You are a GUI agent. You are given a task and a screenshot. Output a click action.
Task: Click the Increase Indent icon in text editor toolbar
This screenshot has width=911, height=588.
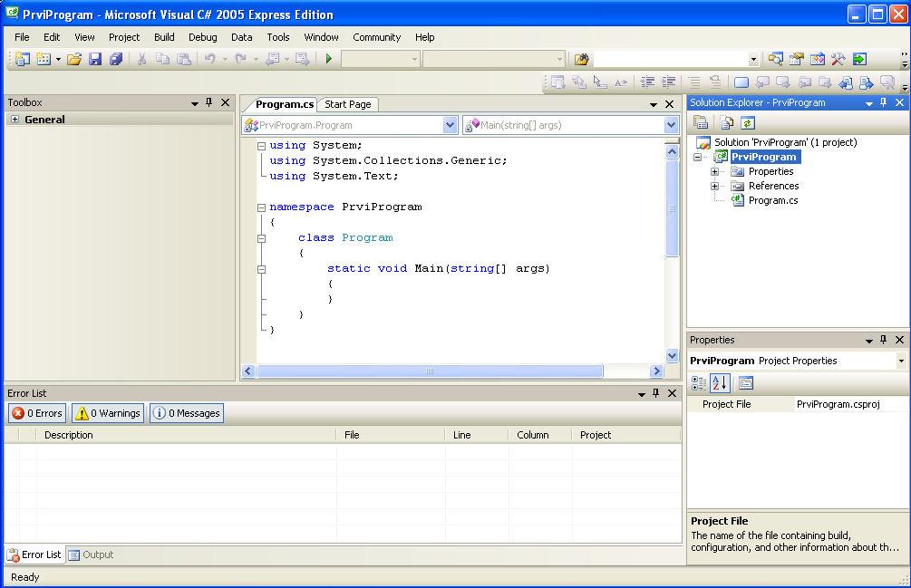pos(669,82)
